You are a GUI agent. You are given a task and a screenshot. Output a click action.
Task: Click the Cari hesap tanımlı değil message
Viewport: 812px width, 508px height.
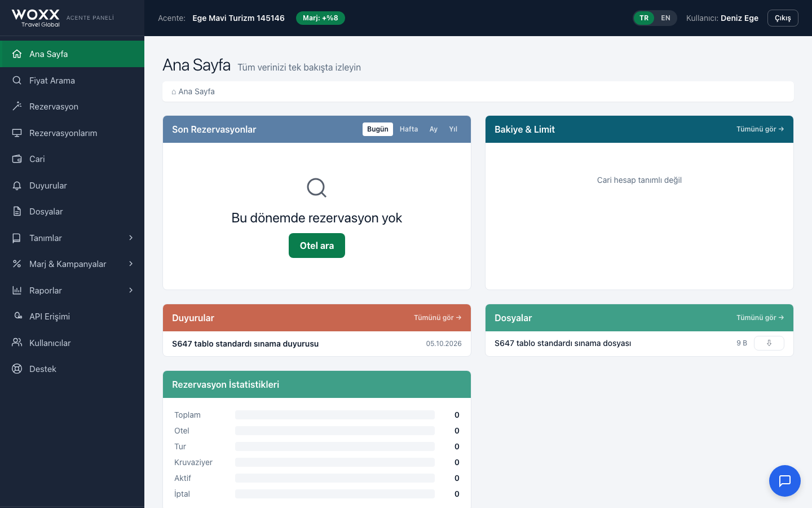point(639,180)
